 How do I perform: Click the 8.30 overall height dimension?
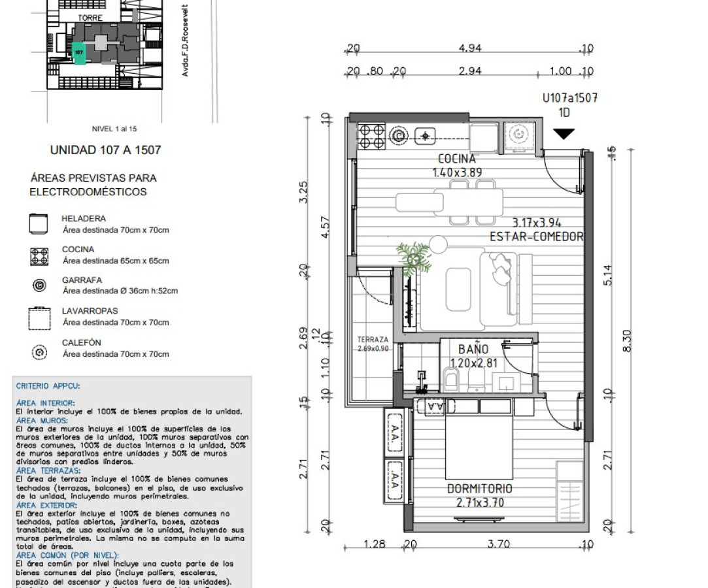[627, 340]
